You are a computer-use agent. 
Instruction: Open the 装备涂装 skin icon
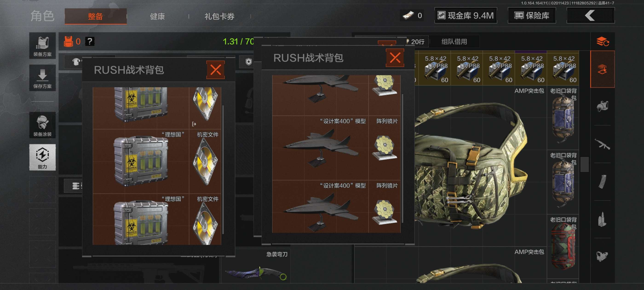tap(42, 125)
